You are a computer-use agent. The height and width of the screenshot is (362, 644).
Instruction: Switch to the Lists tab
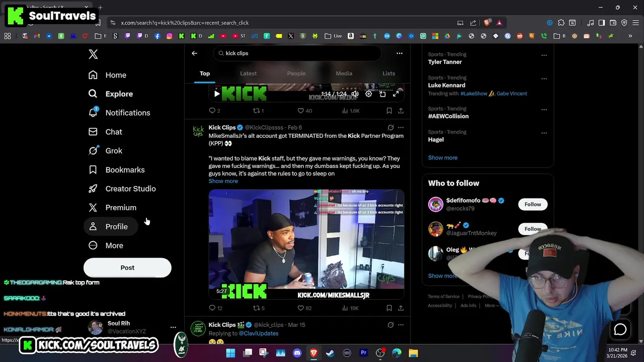(x=389, y=73)
